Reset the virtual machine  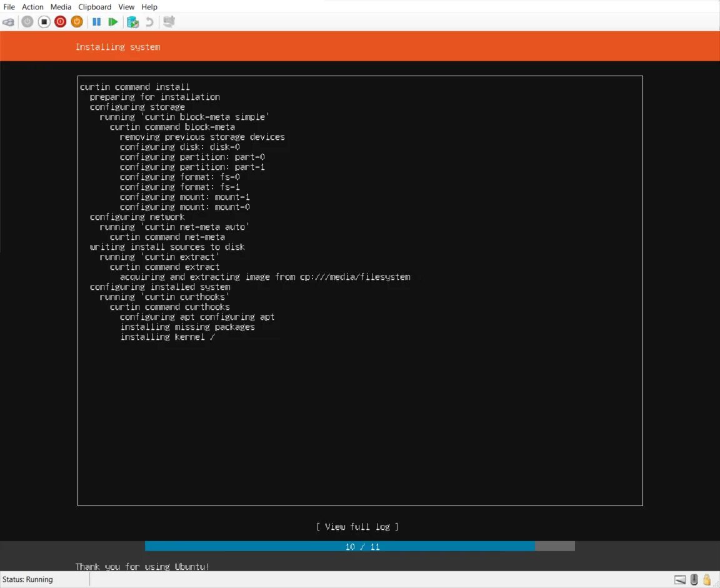pos(113,21)
